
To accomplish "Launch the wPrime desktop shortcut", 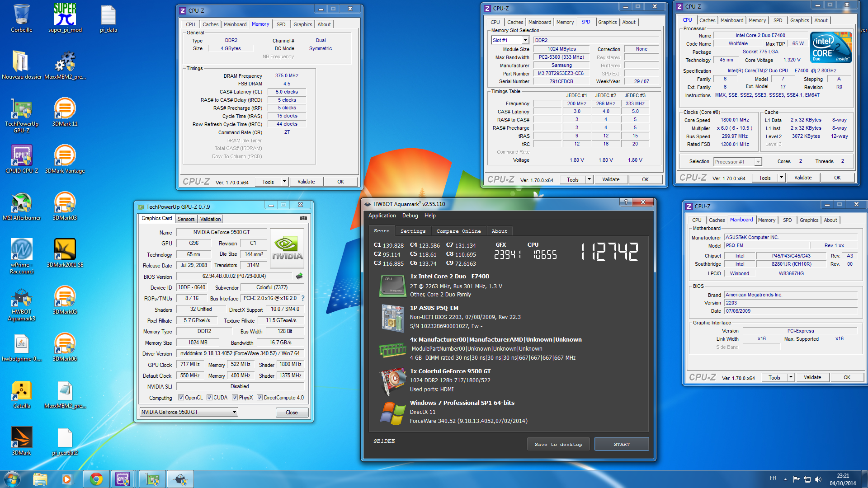I will coord(21,257).
